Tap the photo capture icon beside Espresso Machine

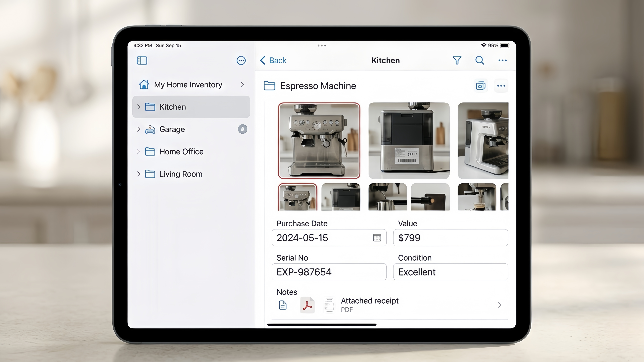coord(481,86)
